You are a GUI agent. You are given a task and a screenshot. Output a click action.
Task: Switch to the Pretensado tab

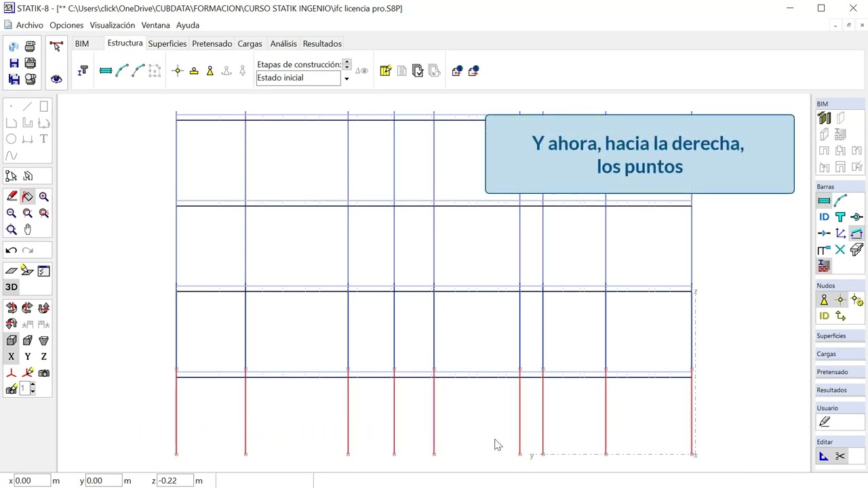coord(212,43)
